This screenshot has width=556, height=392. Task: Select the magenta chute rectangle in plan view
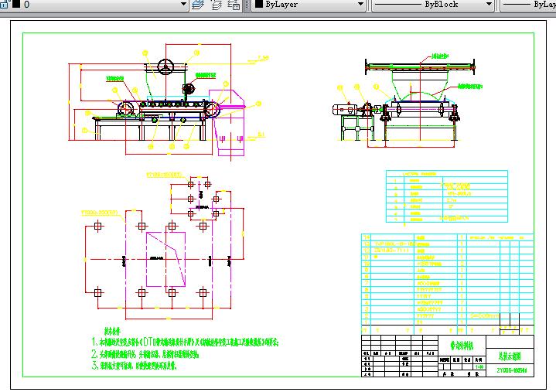165,259
